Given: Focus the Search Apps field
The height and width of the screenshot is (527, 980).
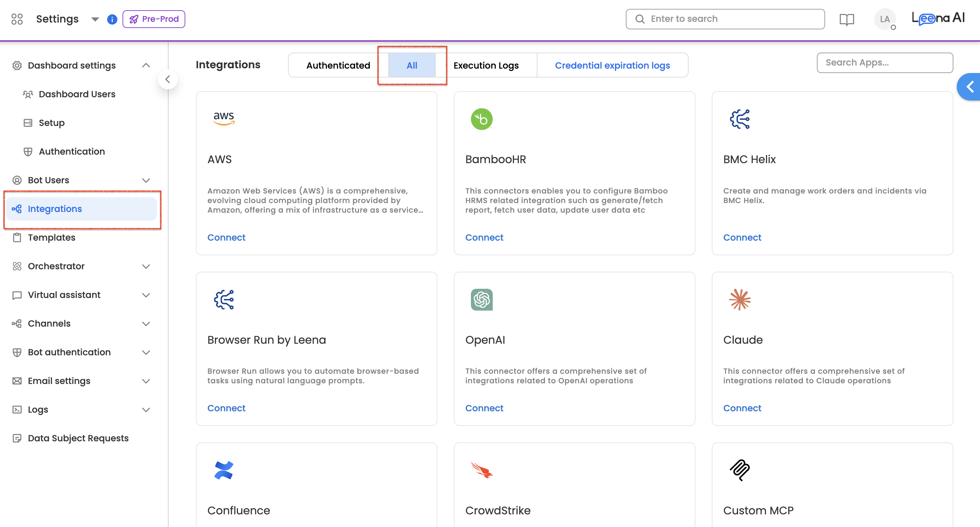Looking at the screenshot, I should [884, 63].
